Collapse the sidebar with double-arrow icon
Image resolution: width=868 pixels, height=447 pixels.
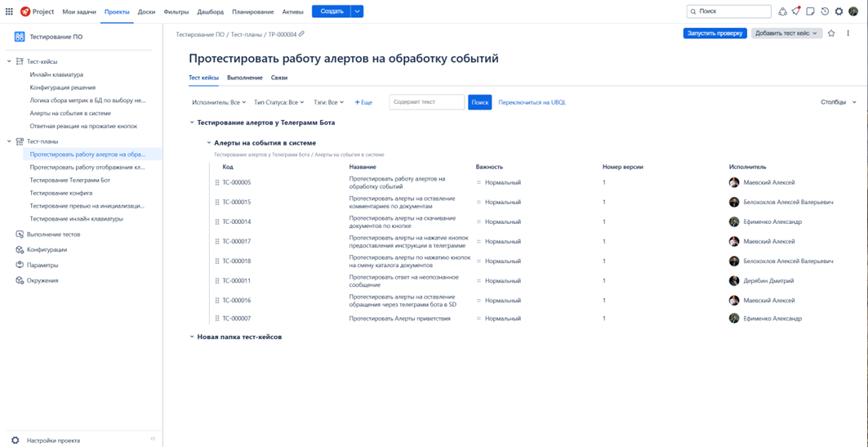[x=153, y=439]
